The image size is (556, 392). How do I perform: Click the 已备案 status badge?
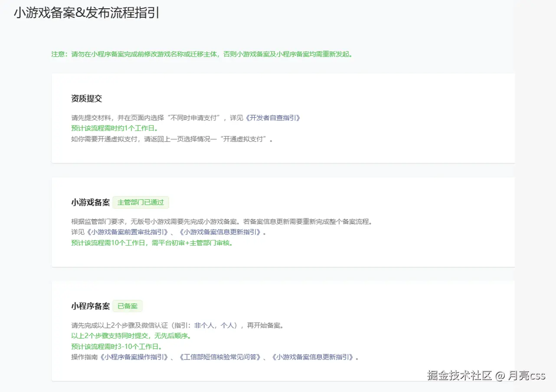(x=128, y=306)
